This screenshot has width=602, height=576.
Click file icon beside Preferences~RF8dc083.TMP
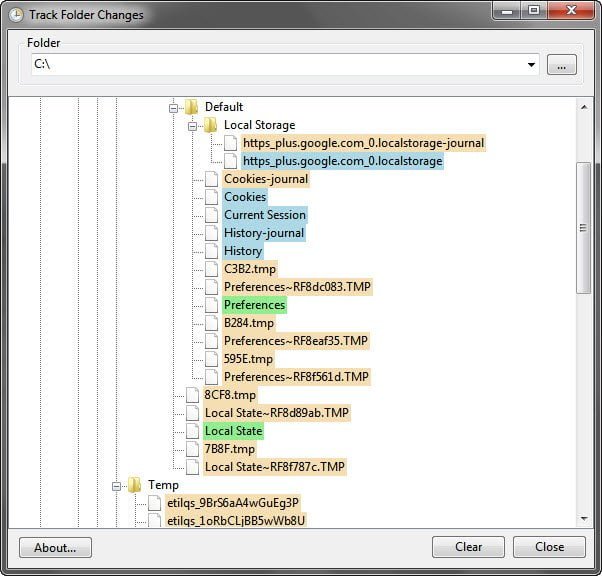click(x=212, y=287)
